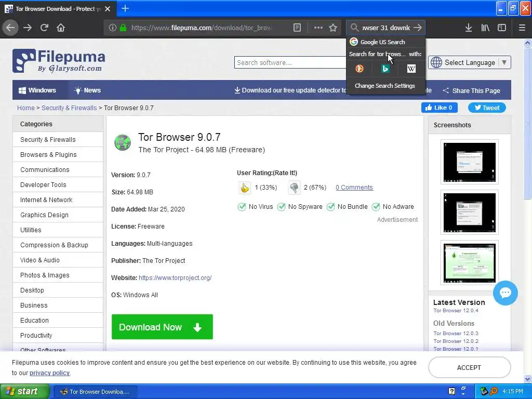
Task: Open the chat bubble widget
Action: coord(505,293)
